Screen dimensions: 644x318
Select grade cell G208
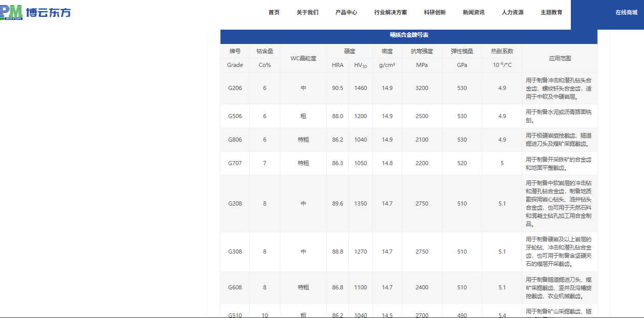pyautogui.click(x=235, y=203)
